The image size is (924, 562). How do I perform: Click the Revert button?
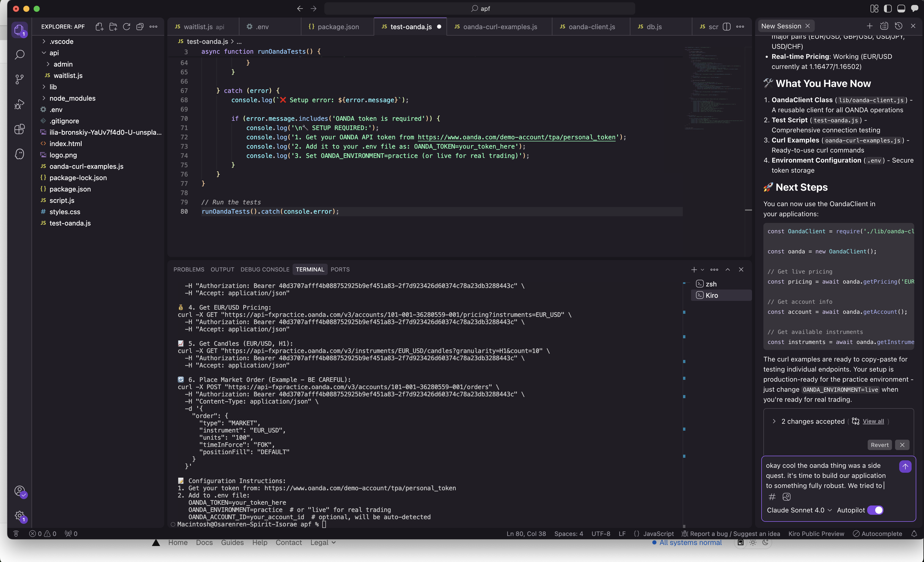coord(879,445)
